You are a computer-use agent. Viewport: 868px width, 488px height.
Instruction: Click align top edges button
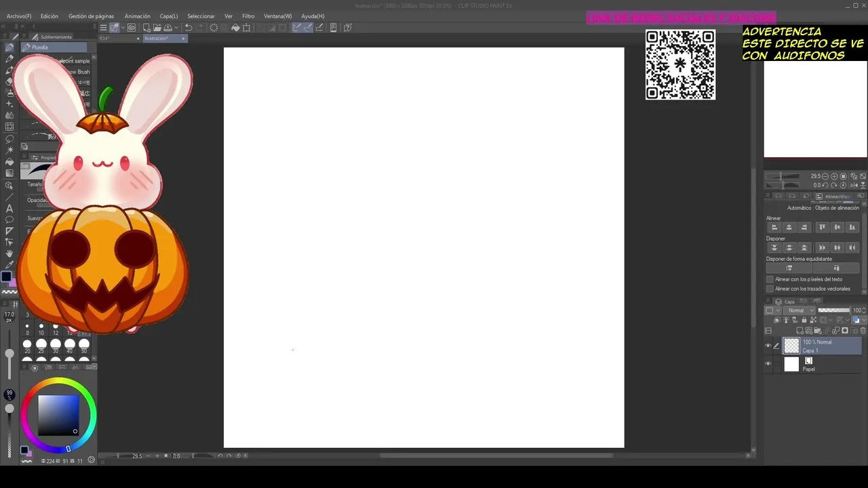pyautogui.click(x=823, y=227)
